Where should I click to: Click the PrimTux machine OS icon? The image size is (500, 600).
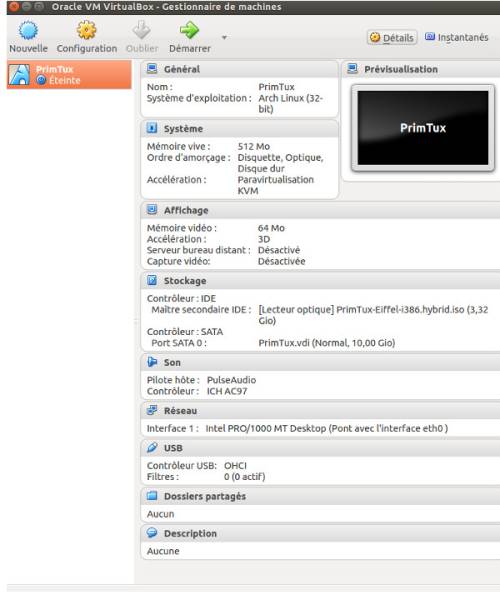(20, 75)
